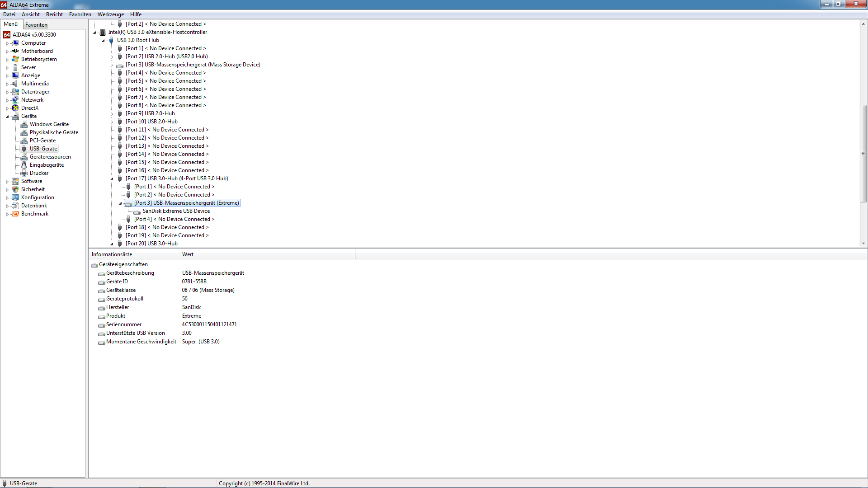Screen dimensions: 868x488
Task: Select SanDisk Extreme USB Device entry
Action: click(x=176, y=211)
